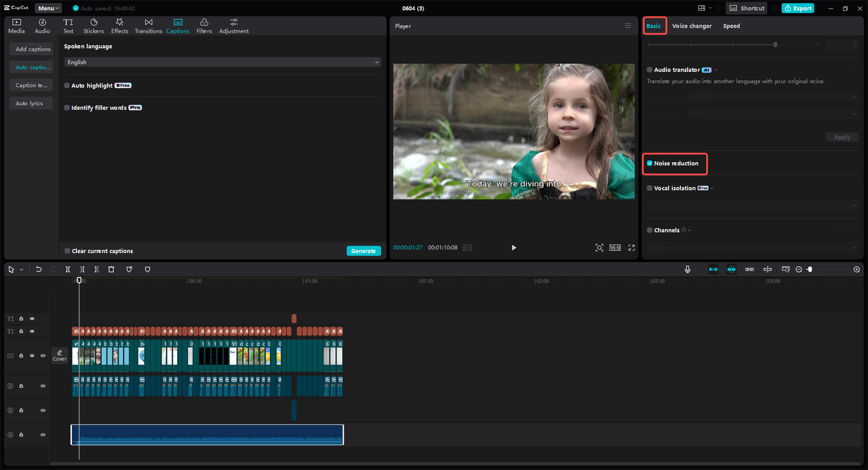
Task: Click the microphone record voiceover icon
Action: pyautogui.click(x=688, y=269)
